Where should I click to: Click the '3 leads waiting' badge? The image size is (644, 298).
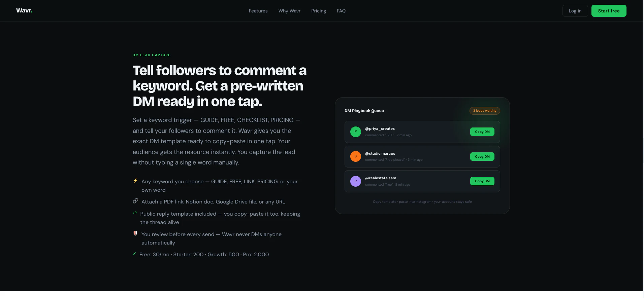(485, 111)
